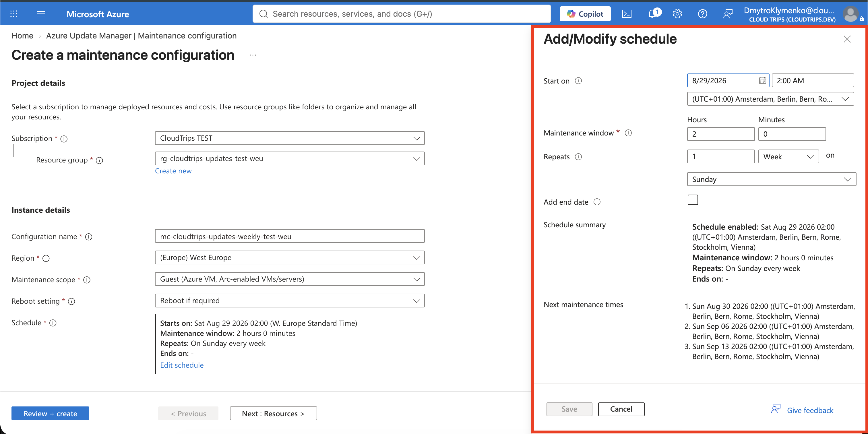
Task: Open the notifications bell
Action: 653,14
